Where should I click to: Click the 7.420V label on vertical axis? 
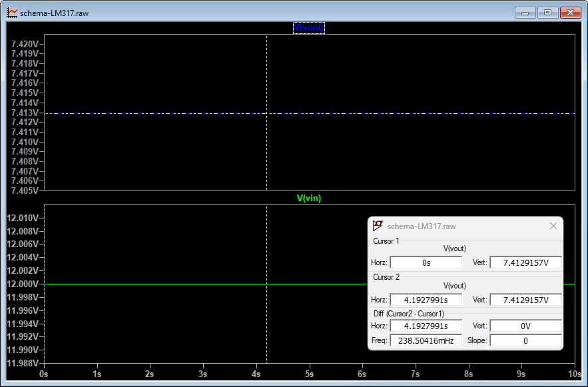pos(25,44)
